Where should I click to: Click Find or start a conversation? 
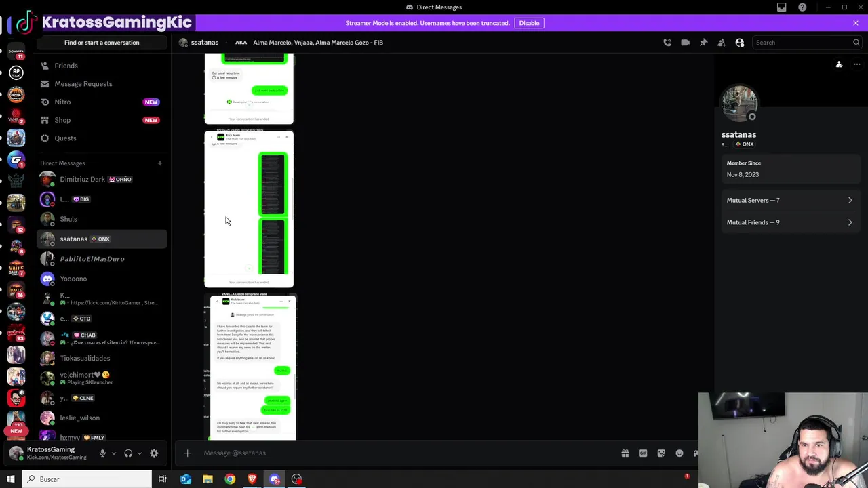(102, 43)
